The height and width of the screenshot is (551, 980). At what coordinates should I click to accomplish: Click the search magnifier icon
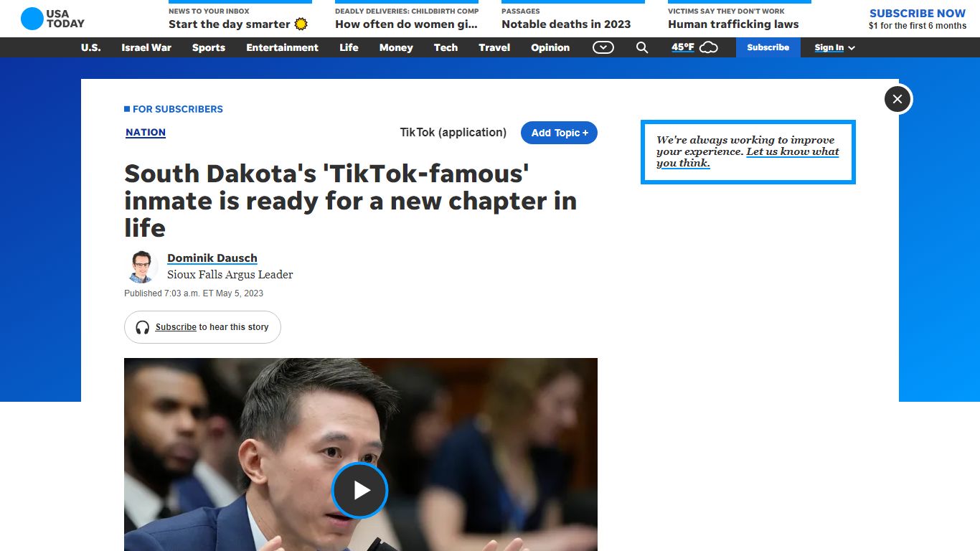click(642, 47)
